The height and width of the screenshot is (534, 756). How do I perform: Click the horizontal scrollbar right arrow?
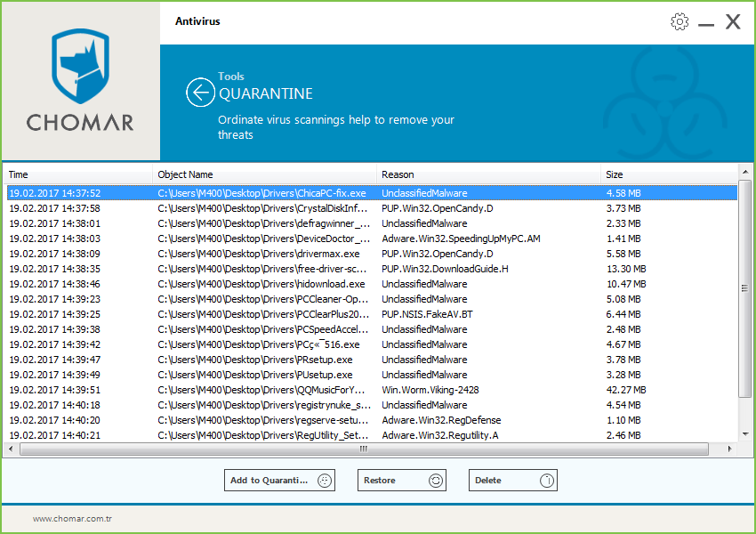(x=732, y=449)
